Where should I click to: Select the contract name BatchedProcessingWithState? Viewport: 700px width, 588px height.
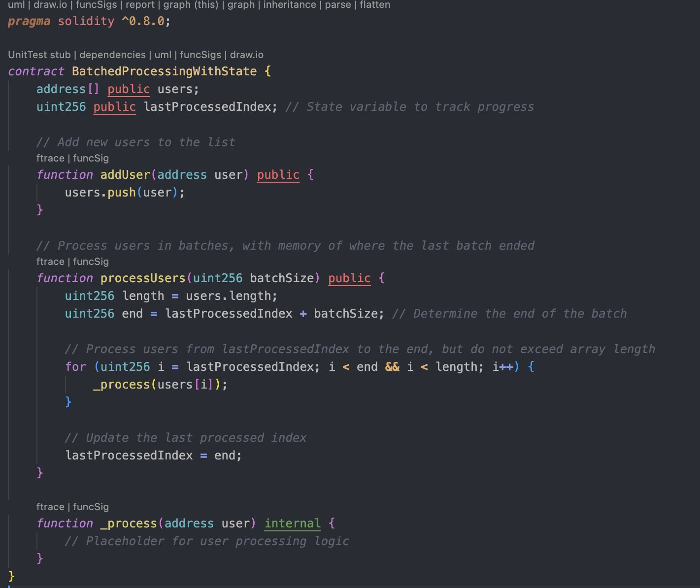165,71
